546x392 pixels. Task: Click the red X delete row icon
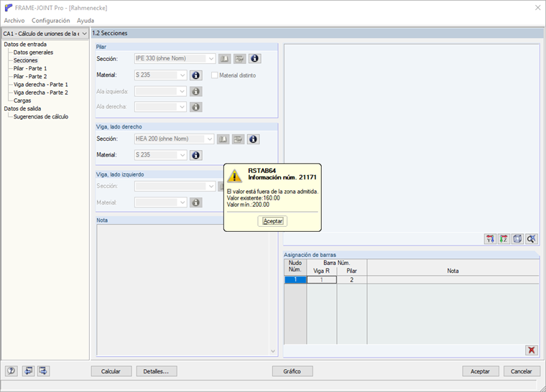point(532,350)
